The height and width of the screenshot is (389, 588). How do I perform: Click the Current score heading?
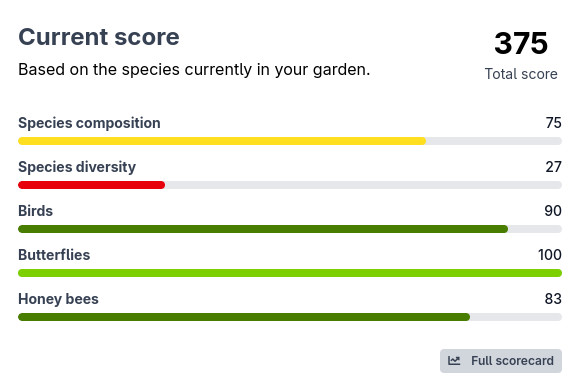click(99, 37)
